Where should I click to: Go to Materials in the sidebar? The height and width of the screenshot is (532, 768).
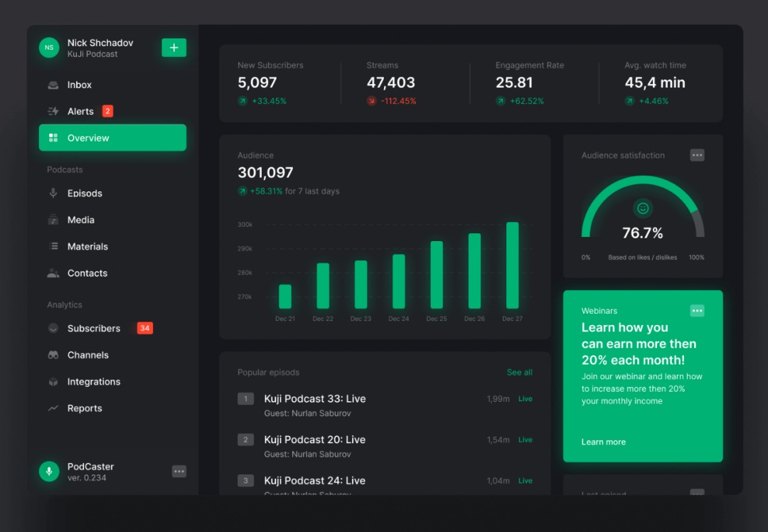[87, 247]
